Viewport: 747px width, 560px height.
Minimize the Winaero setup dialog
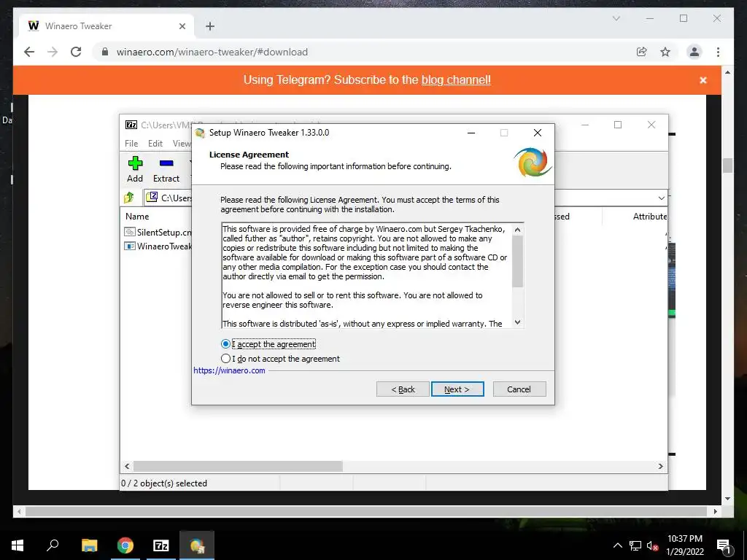(471, 133)
